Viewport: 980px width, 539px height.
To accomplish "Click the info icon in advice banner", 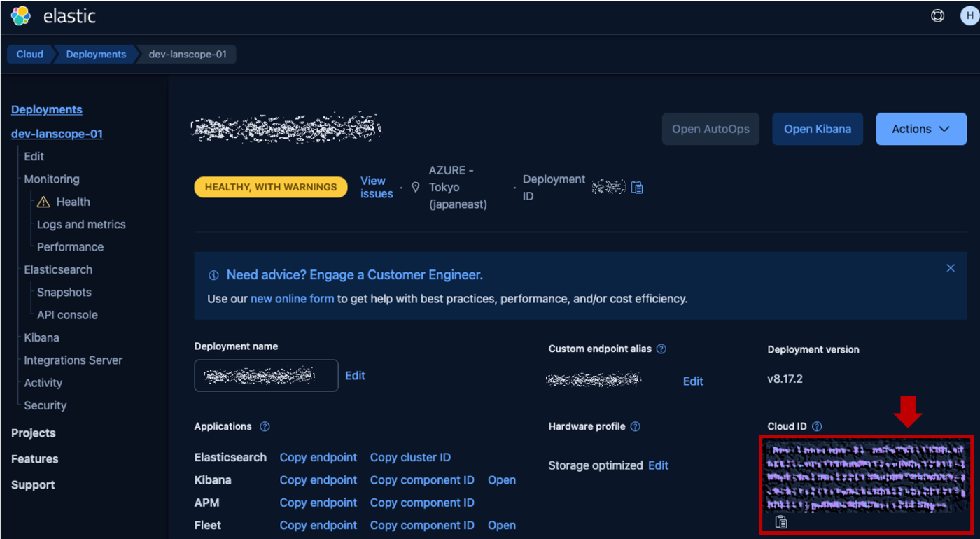I will (213, 276).
